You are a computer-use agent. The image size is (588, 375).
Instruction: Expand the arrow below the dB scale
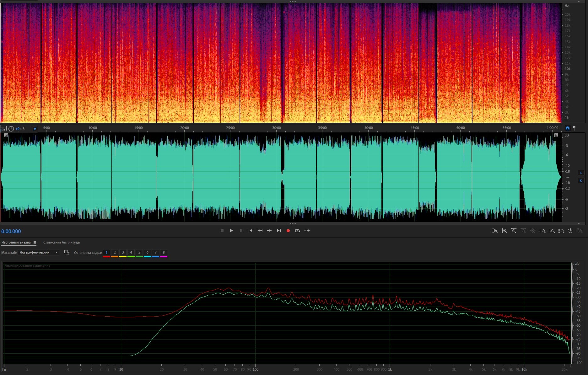(579, 223)
